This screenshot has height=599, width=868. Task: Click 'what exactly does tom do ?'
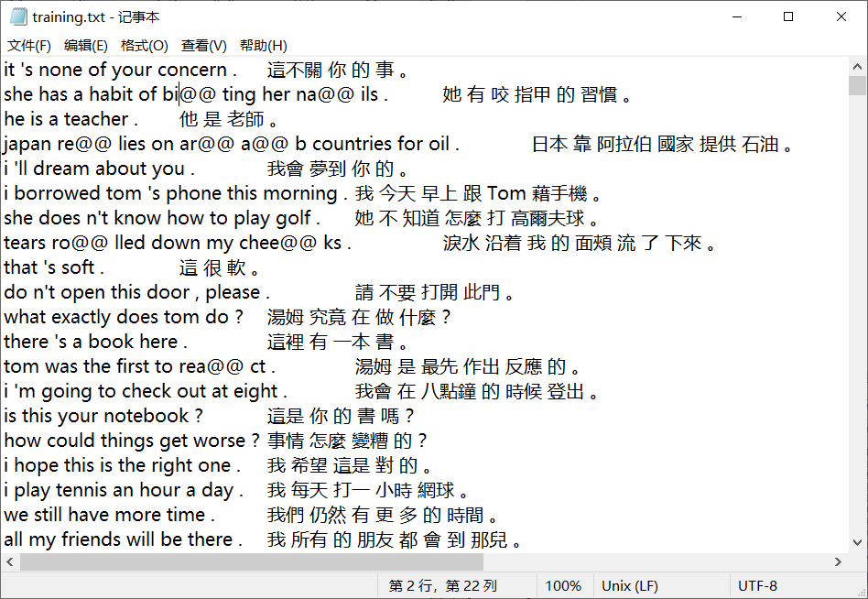(x=124, y=317)
